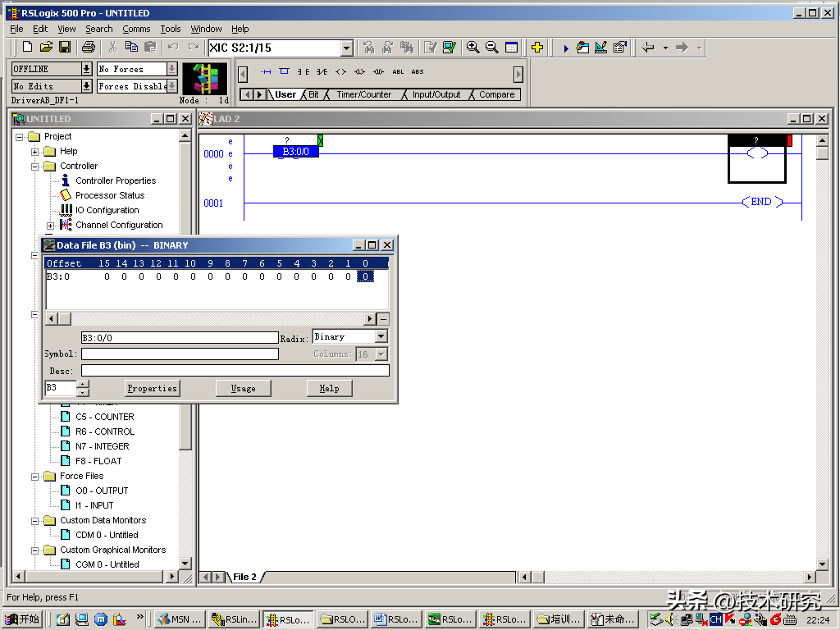Click the Usage button
The width and height of the screenshot is (840, 630).
click(243, 388)
